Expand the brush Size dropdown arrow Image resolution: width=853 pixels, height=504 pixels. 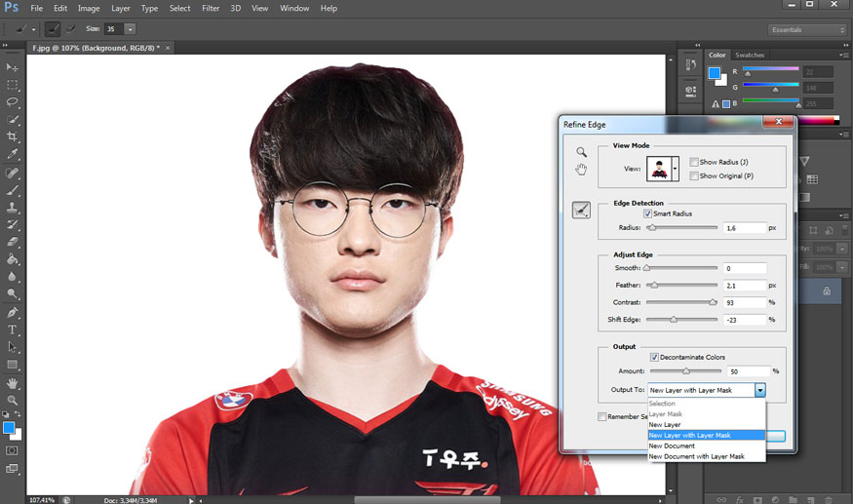[130, 29]
